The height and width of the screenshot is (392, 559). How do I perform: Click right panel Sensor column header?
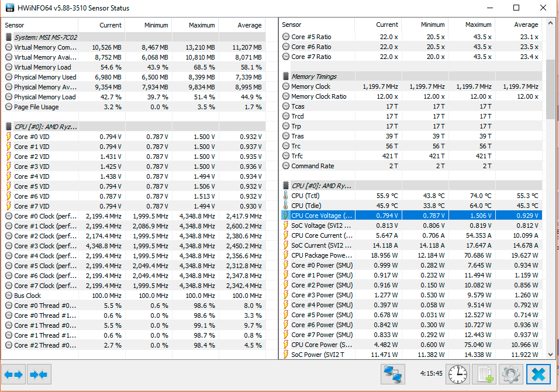coord(317,25)
